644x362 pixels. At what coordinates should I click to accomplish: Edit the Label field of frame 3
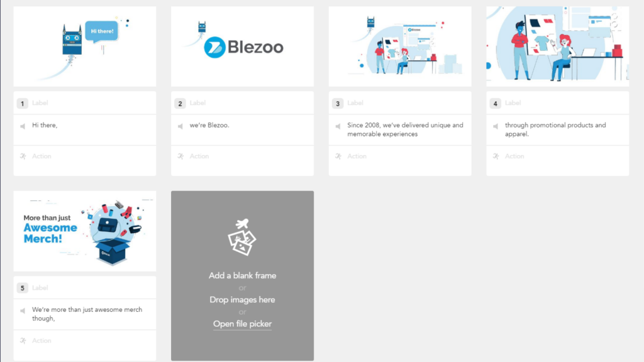click(x=408, y=103)
